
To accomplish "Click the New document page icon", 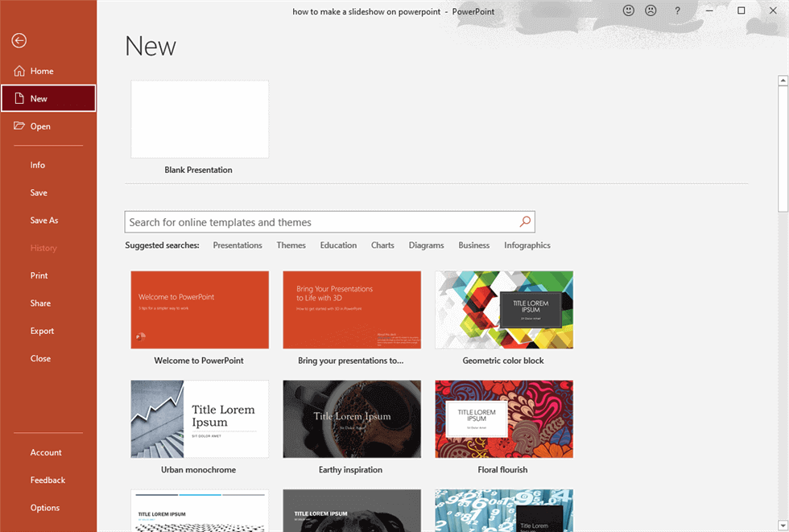I will pos(19,98).
